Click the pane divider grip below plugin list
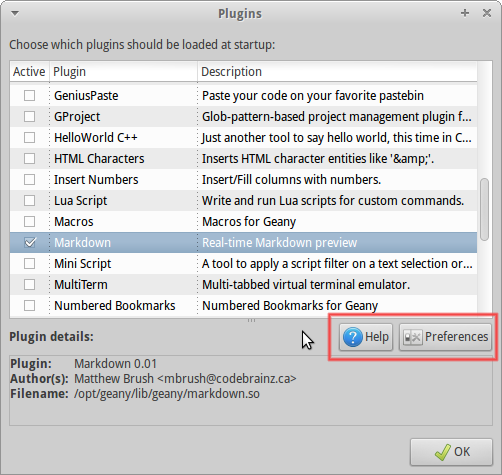 (251, 321)
